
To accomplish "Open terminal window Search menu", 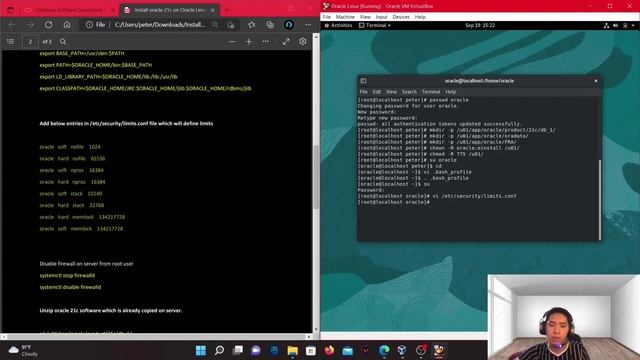I will tap(409, 92).
